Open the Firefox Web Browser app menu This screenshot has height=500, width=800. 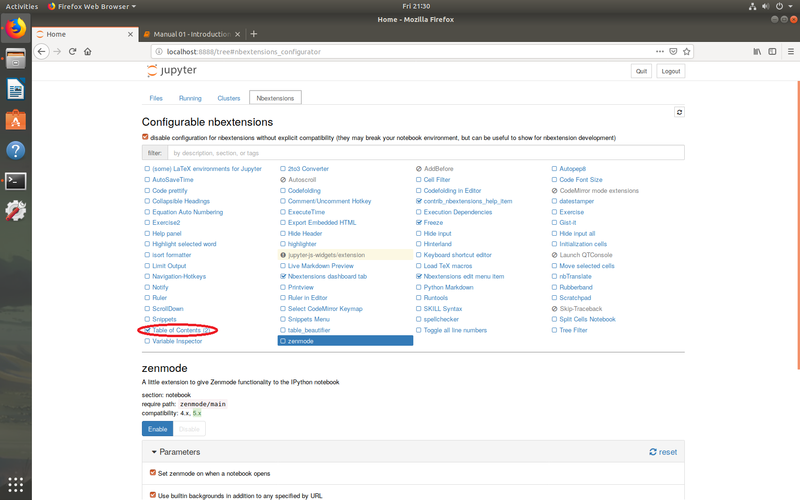click(92, 6)
